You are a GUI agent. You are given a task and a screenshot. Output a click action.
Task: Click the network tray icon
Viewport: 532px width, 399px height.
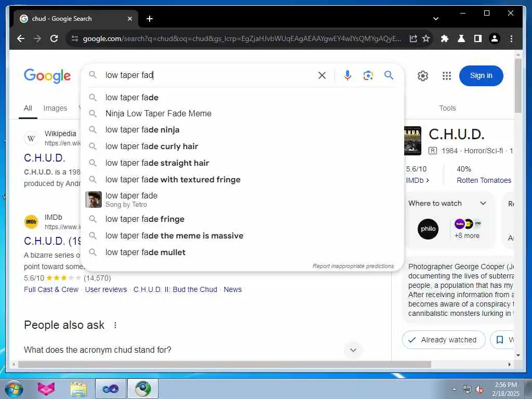click(467, 390)
